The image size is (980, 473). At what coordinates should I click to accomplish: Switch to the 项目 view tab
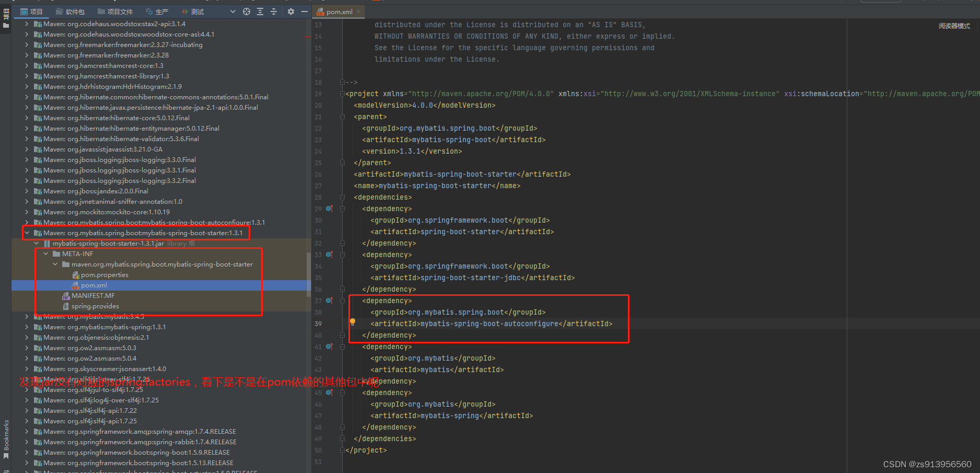pyautogui.click(x=32, y=11)
